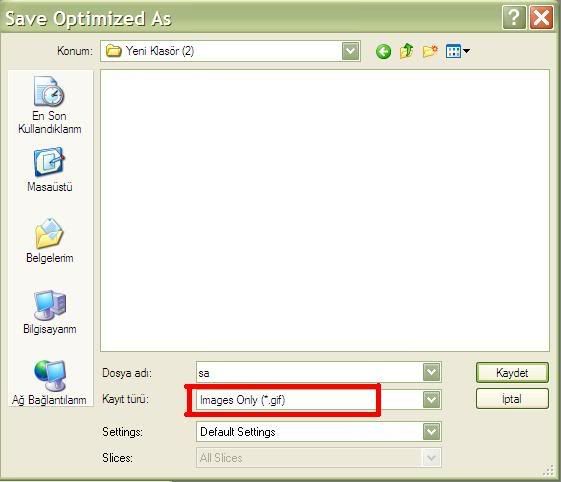561x482 pixels.
Task: Click the help question mark button
Action: pos(514,17)
